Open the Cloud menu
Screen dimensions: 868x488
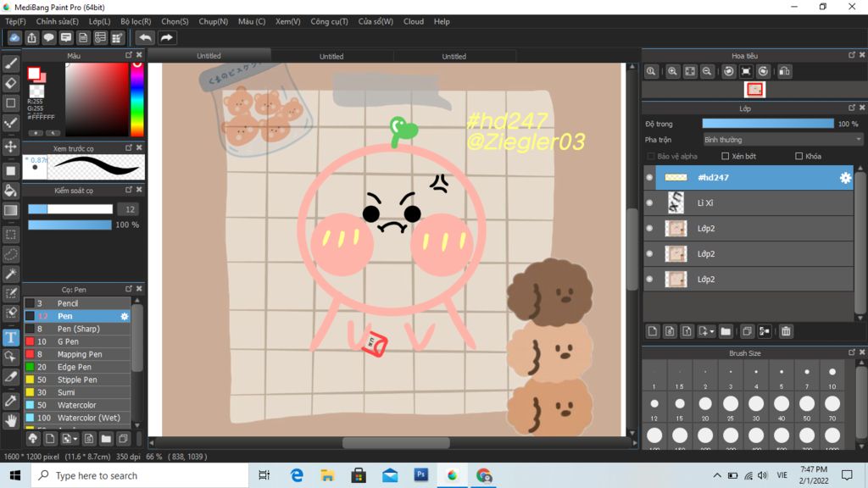click(x=414, y=21)
